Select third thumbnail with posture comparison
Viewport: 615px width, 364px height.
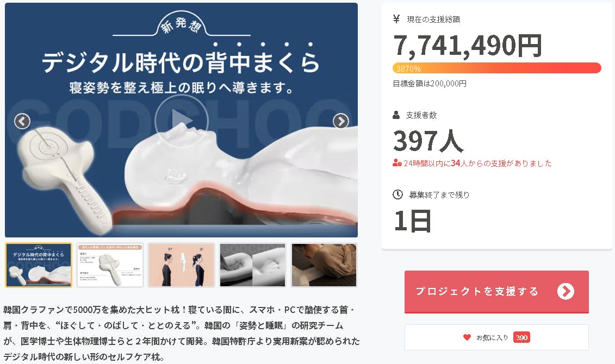pos(181,265)
